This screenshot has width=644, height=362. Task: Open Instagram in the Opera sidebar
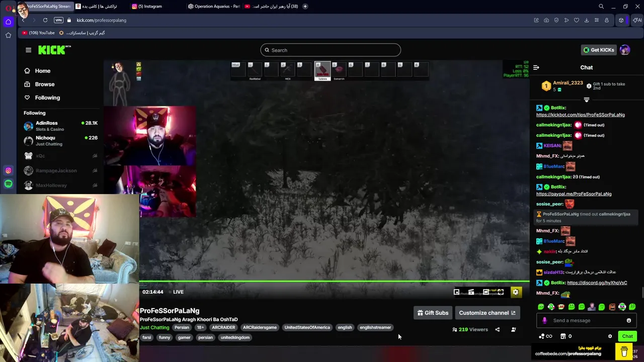(x=8, y=170)
